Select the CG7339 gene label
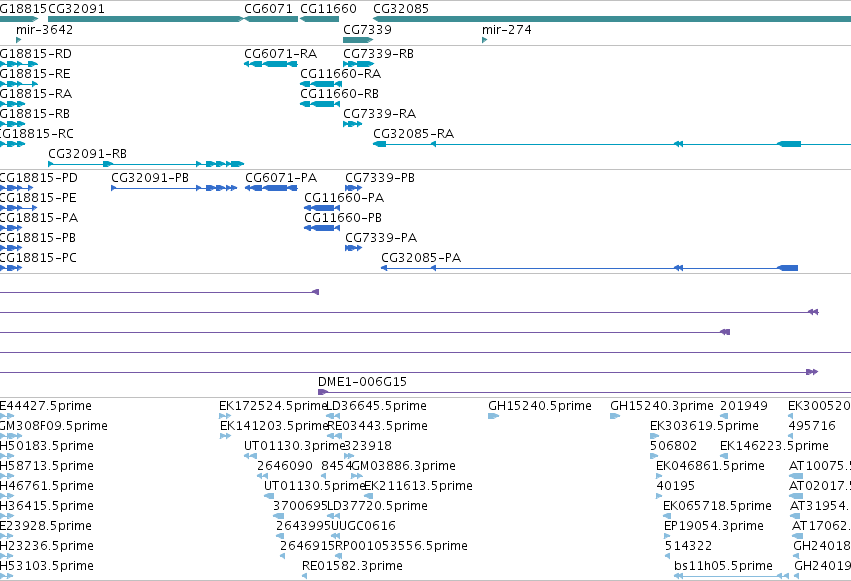Viewport: 851px width, 581px height. [367, 29]
